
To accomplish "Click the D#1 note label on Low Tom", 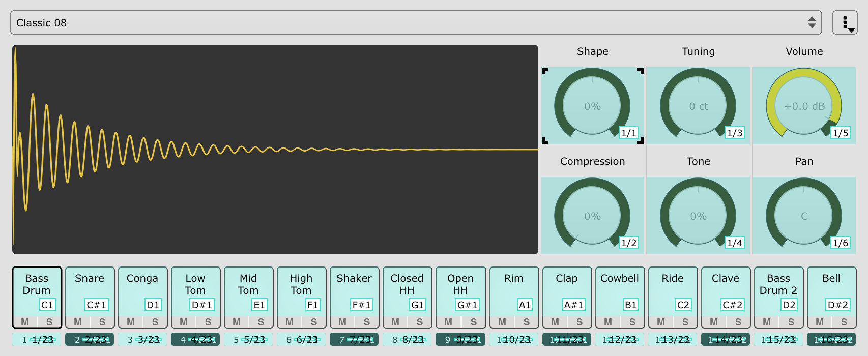I will pos(202,305).
